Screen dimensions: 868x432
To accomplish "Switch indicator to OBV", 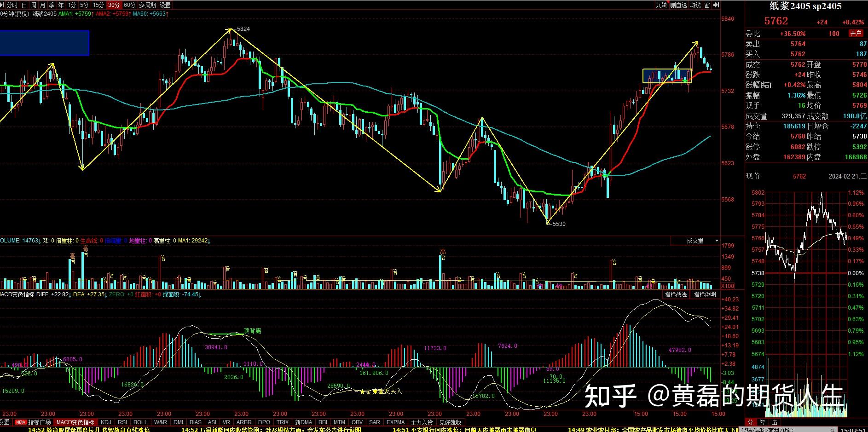I will 357,422.
